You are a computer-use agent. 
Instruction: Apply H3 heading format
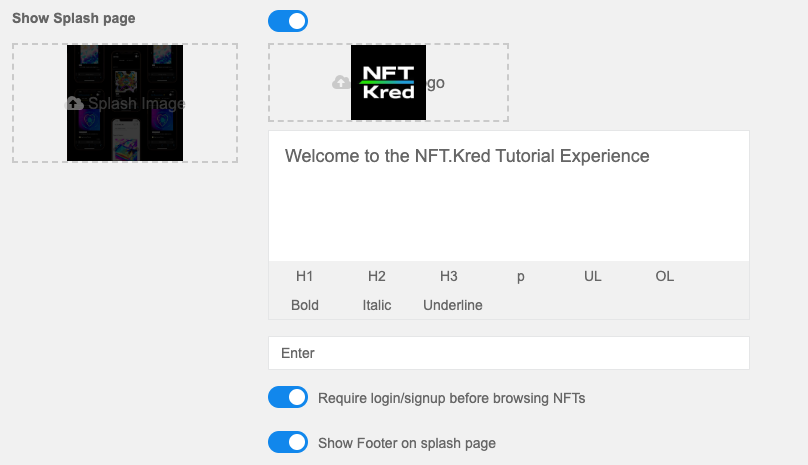(449, 276)
